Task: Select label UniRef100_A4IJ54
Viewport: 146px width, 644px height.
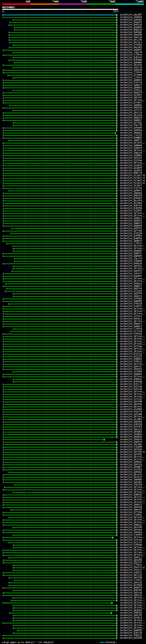Action: tap(131, 40)
